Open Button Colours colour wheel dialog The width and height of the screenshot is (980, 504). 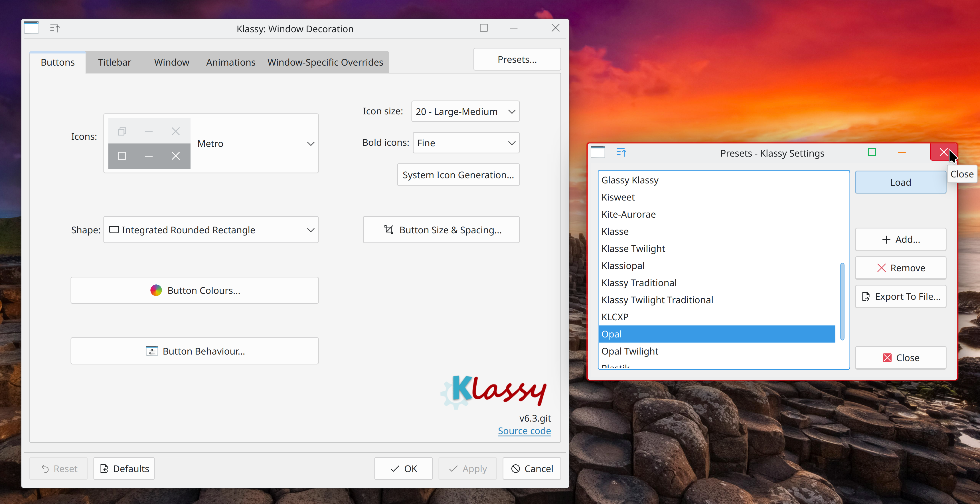[195, 290]
